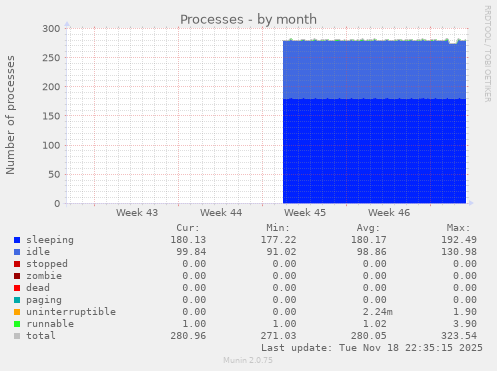497x371 pixels.
Task: Click total minimum value 271.03
Action: 278,336
